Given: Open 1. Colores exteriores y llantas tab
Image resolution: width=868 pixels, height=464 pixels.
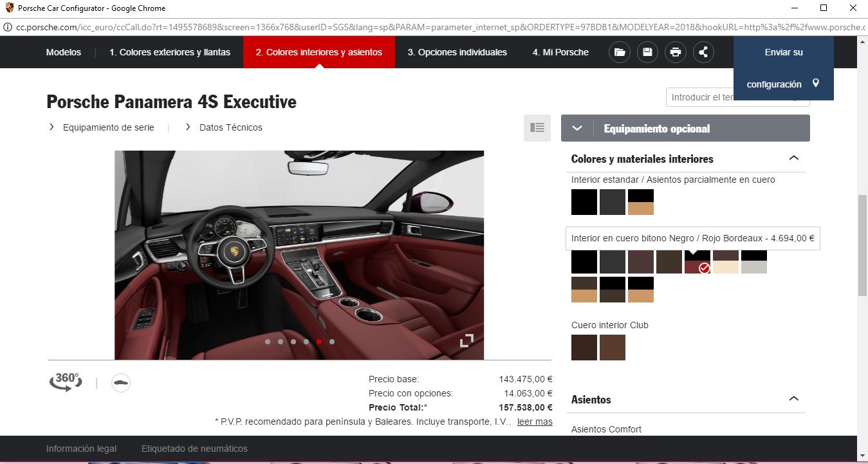Looking at the screenshot, I should coord(170,52).
